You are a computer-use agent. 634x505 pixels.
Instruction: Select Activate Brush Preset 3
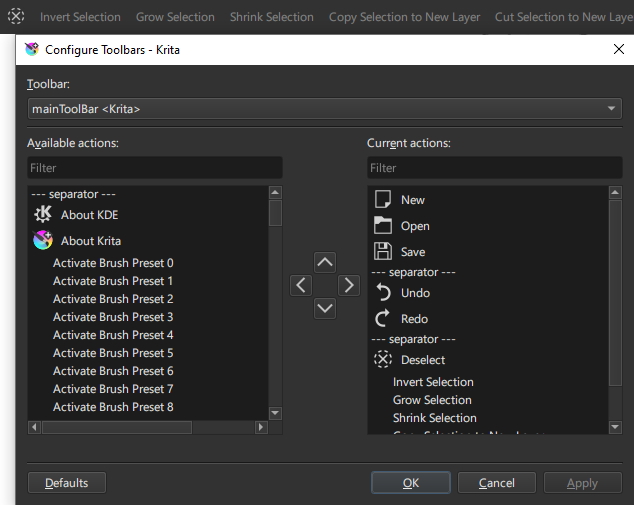(x=113, y=317)
